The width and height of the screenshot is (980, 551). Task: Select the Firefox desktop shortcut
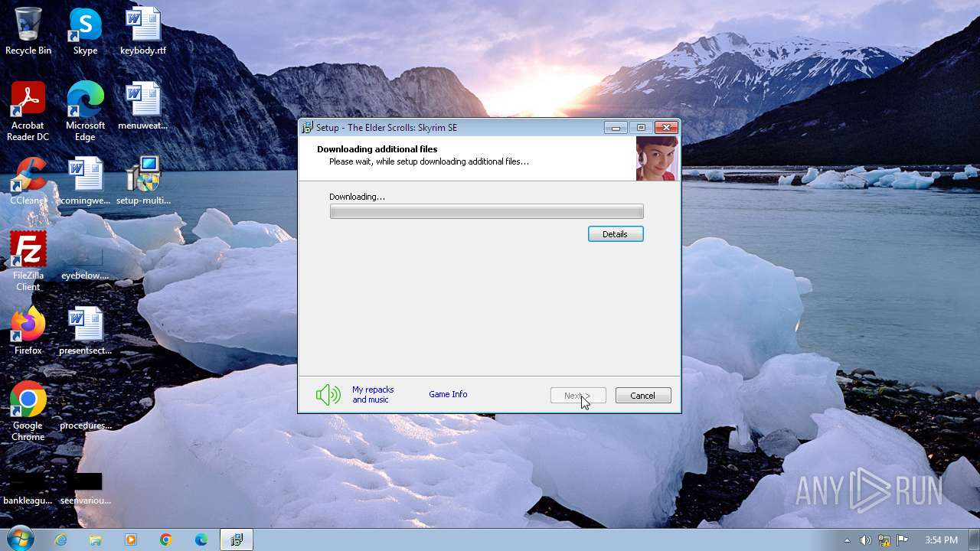pyautogui.click(x=28, y=331)
